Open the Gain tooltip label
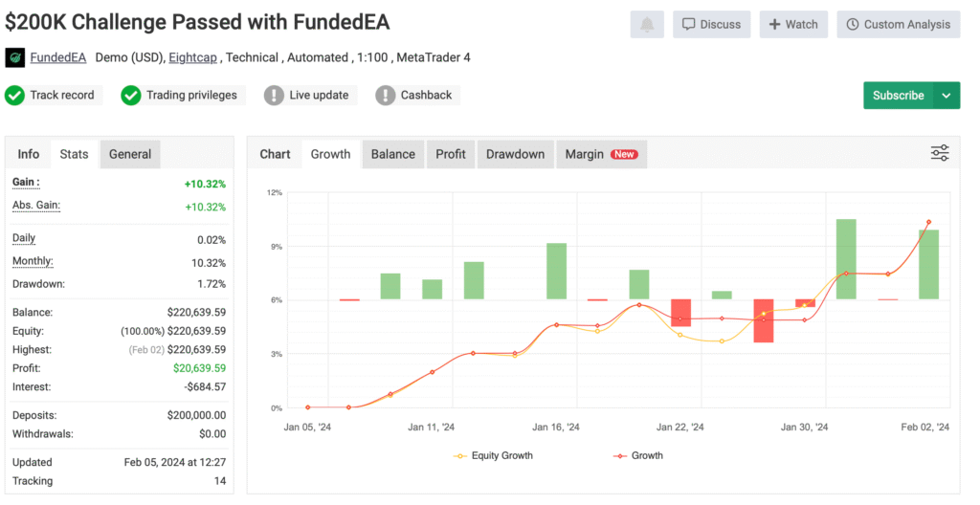 26,182
